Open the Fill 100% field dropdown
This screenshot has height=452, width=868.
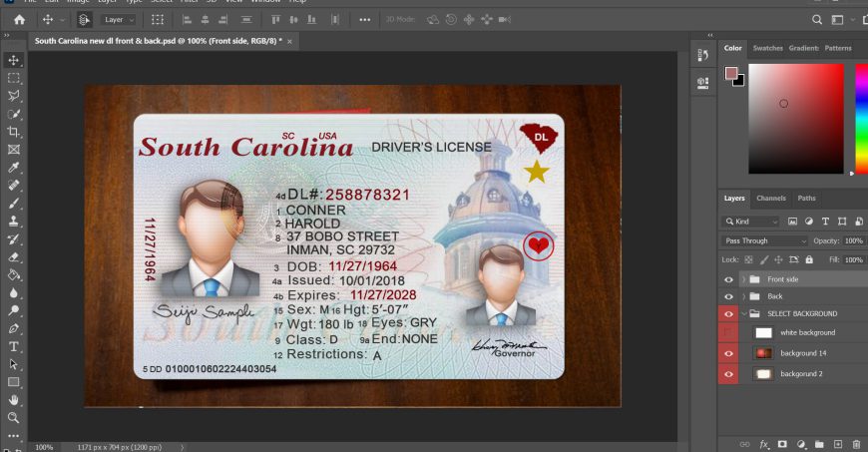point(854,259)
